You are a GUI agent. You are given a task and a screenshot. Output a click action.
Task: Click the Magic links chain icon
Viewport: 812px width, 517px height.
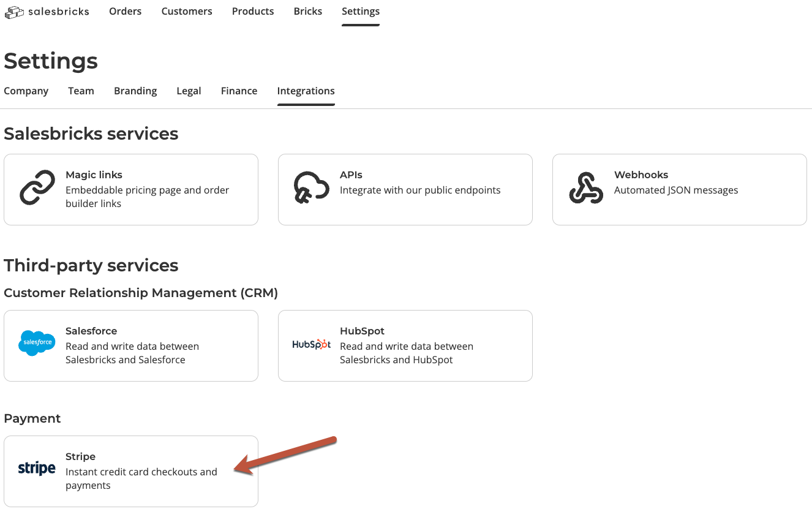37,188
